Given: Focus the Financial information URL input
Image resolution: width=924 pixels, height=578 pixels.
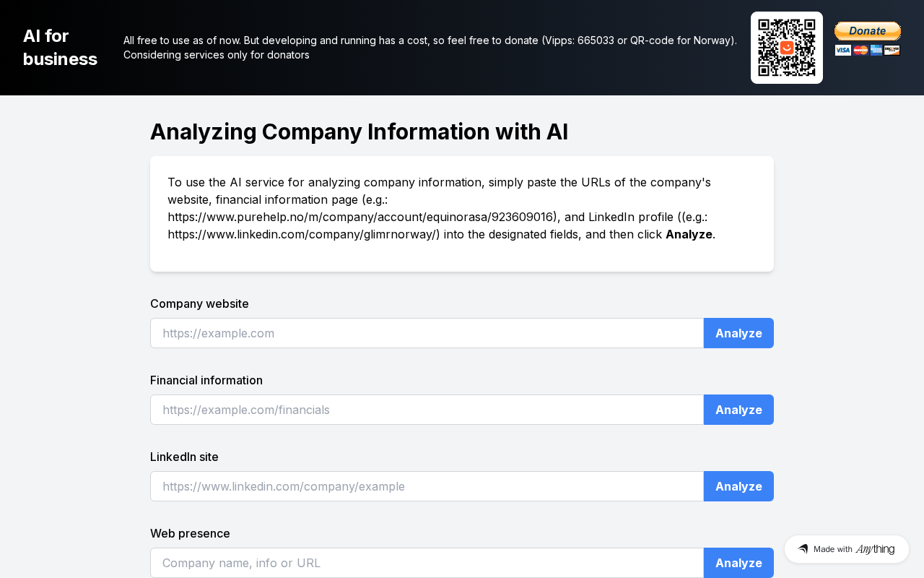Looking at the screenshot, I should coord(427,410).
